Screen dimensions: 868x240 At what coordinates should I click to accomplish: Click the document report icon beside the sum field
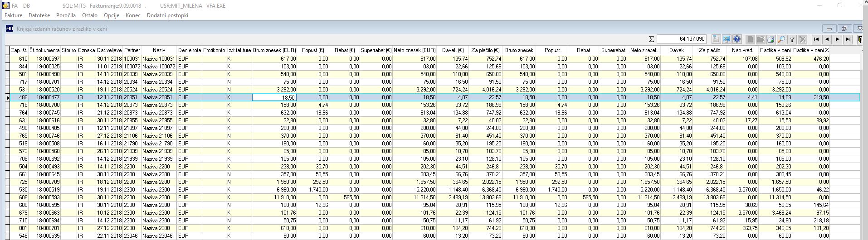pos(716,39)
